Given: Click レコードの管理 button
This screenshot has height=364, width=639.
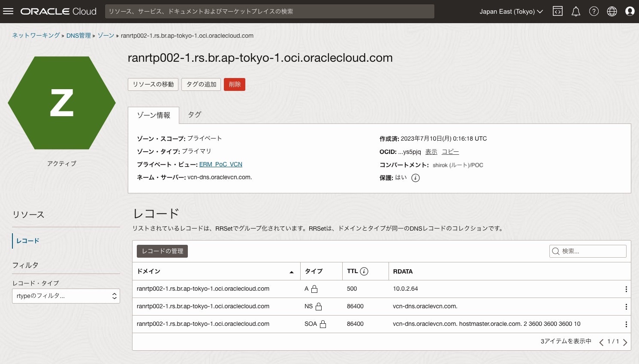Looking at the screenshot, I should click(162, 251).
